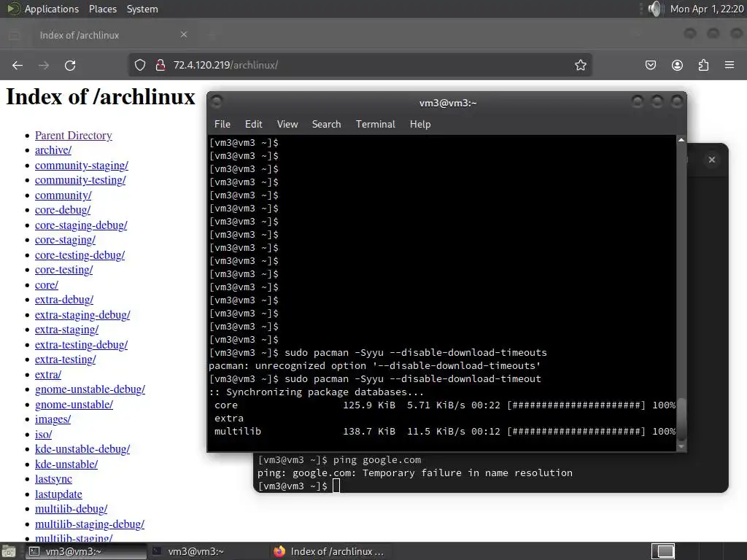This screenshot has width=747, height=560.
Task: Open the community-staging/ link
Action: click(82, 166)
